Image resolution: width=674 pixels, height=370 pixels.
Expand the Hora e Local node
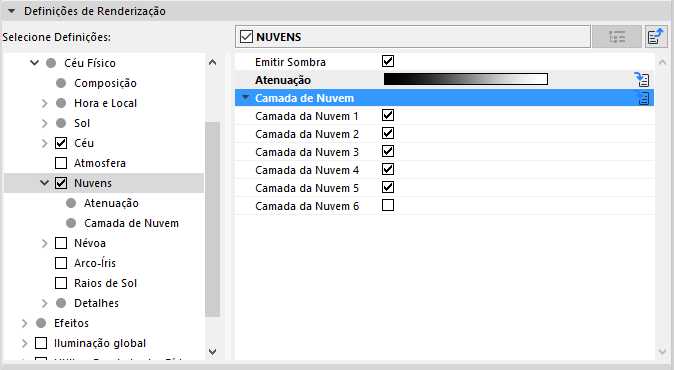[x=45, y=103]
